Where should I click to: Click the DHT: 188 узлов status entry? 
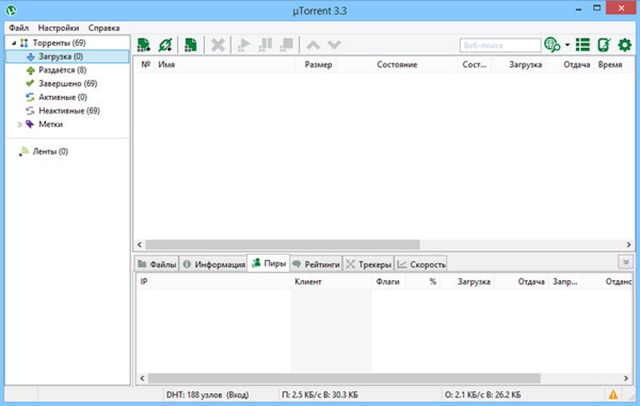tap(207, 395)
